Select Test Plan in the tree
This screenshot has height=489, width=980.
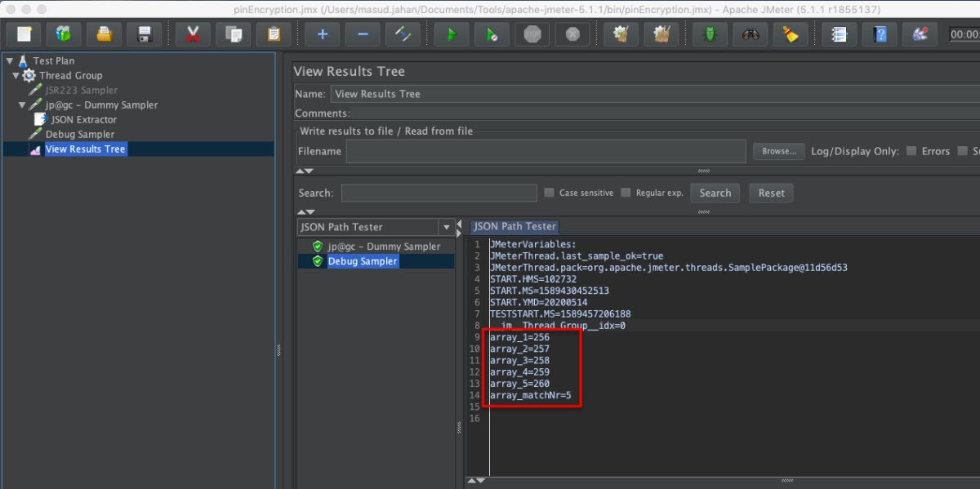[x=54, y=60]
